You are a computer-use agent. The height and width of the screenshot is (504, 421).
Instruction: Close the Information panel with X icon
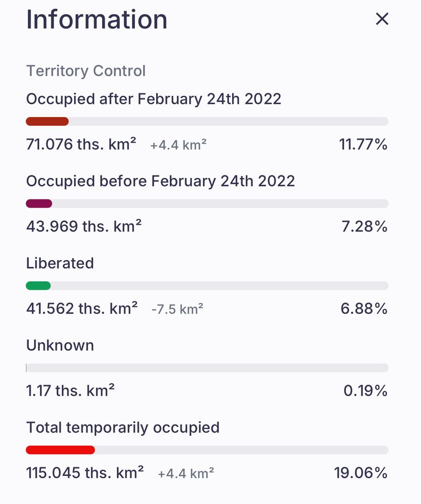pyautogui.click(x=382, y=19)
